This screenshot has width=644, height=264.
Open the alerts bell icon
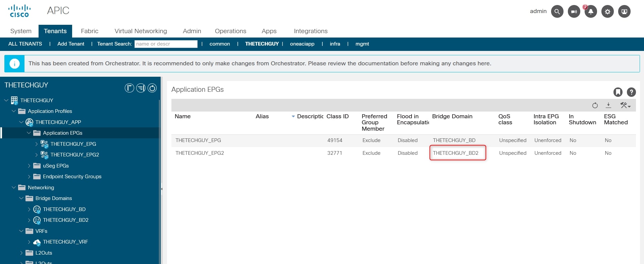point(591,11)
